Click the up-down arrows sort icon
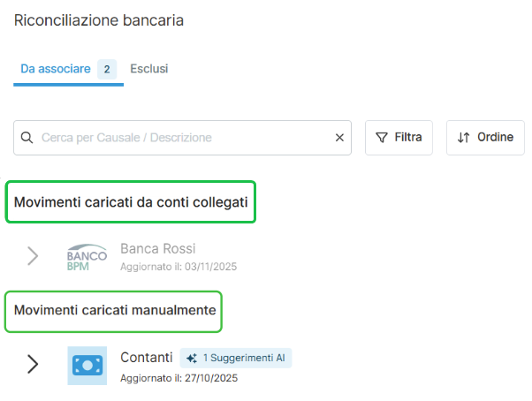The width and height of the screenshot is (532, 401). tap(464, 138)
